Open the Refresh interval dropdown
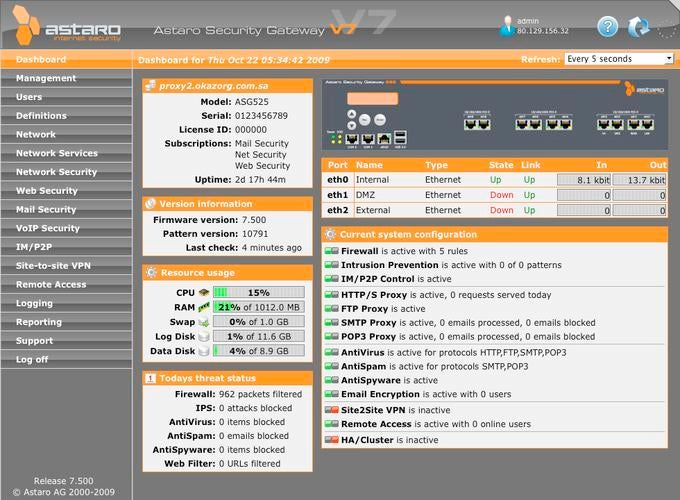 619,59
